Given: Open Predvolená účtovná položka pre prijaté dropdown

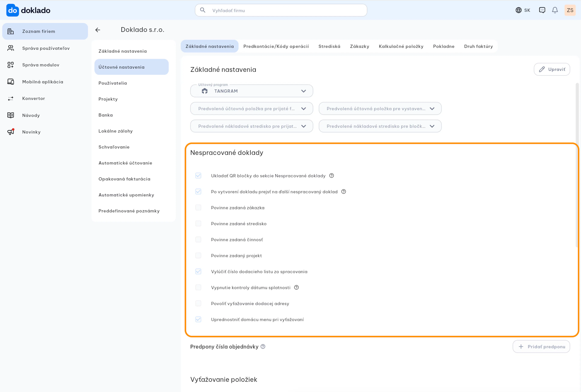Looking at the screenshot, I should coord(251,109).
